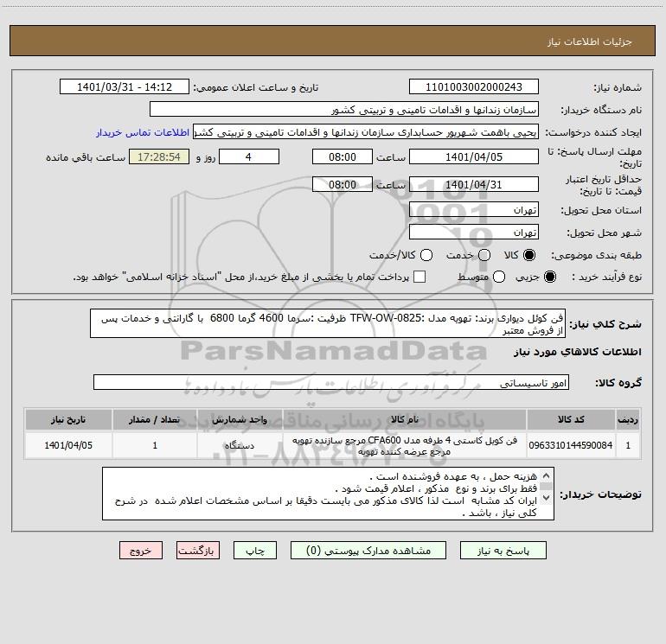The width and height of the screenshot is (666, 644).
Task: Click the پاسخ به نیاز button
Action: click(x=503, y=551)
